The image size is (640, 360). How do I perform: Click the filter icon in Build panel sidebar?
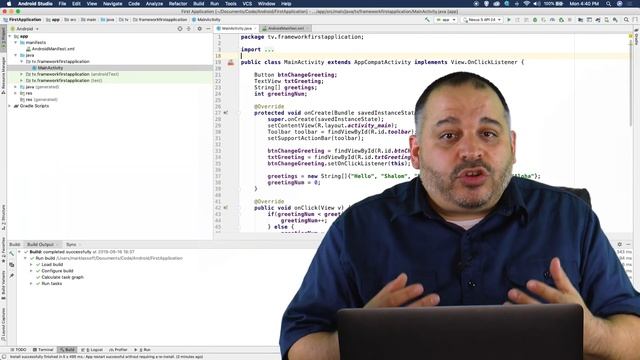11,264
